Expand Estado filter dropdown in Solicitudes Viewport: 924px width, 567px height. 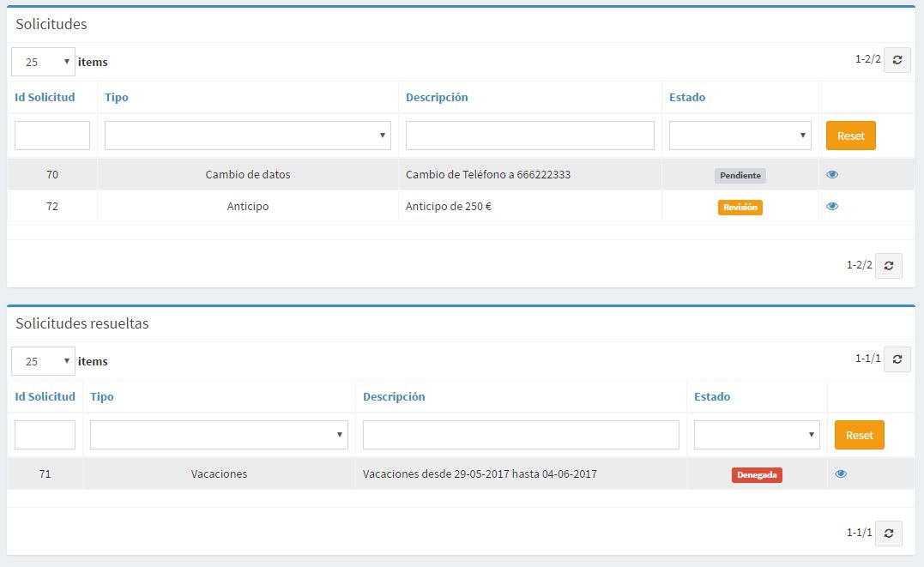[x=740, y=136]
